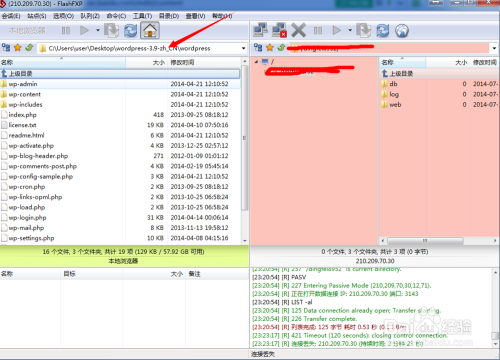Click the remote pane transfer play icon
Screen dimensions: 500x360
click(x=337, y=31)
